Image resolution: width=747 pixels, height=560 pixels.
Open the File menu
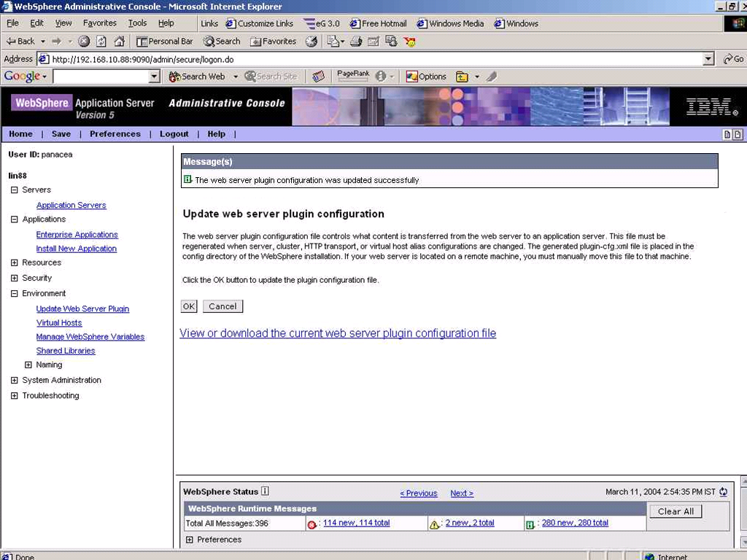pyautogui.click(x=13, y=23)
